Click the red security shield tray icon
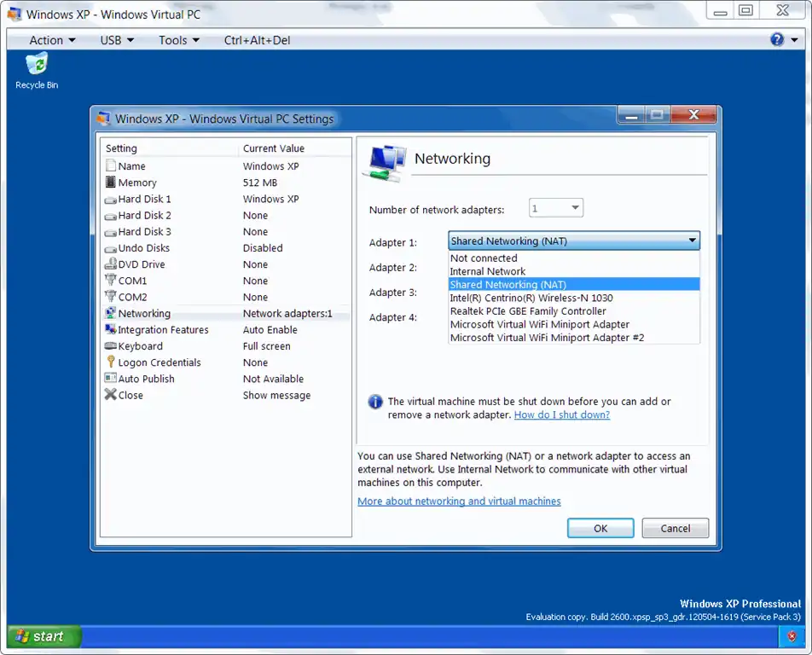 point(792,637)
